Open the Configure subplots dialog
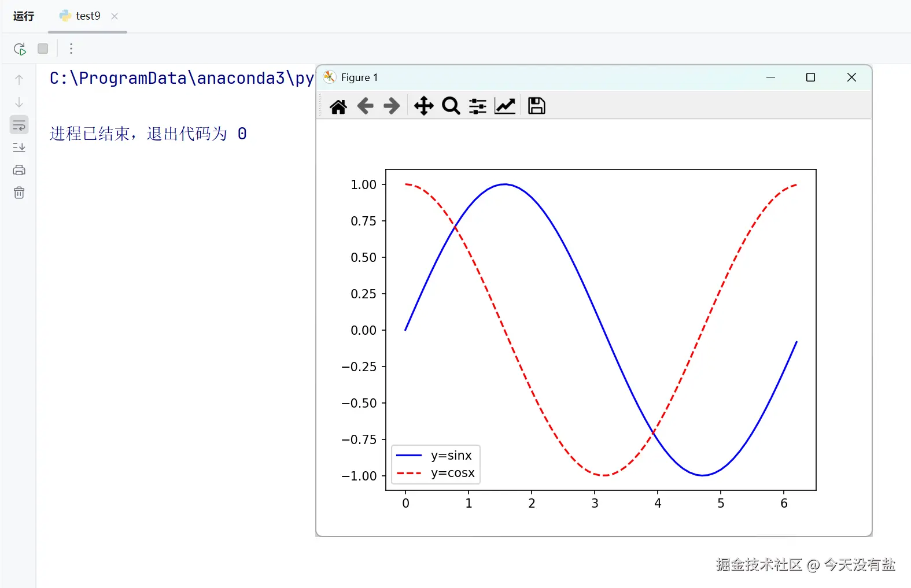 click(x=478, y=106)
